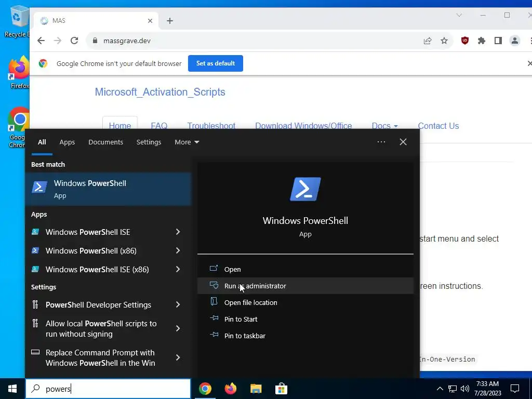
Task: Select Firefox desktop shortcut
Action: pyautogui.click(x=19, y=72)
